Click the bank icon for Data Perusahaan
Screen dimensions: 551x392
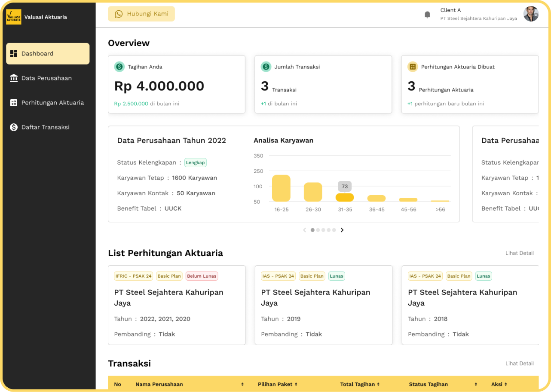coord(14,78)
